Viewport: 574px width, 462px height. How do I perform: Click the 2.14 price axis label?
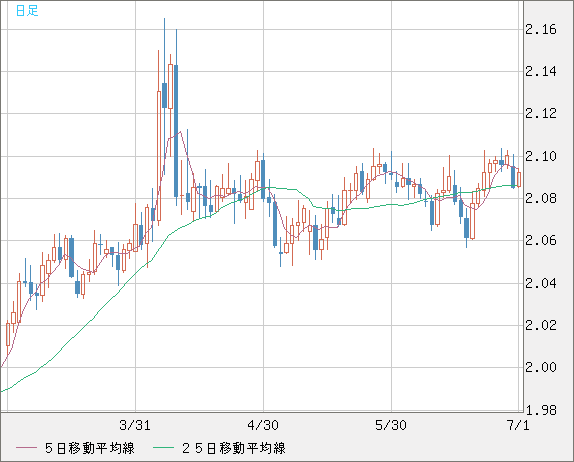pos(541,71)
